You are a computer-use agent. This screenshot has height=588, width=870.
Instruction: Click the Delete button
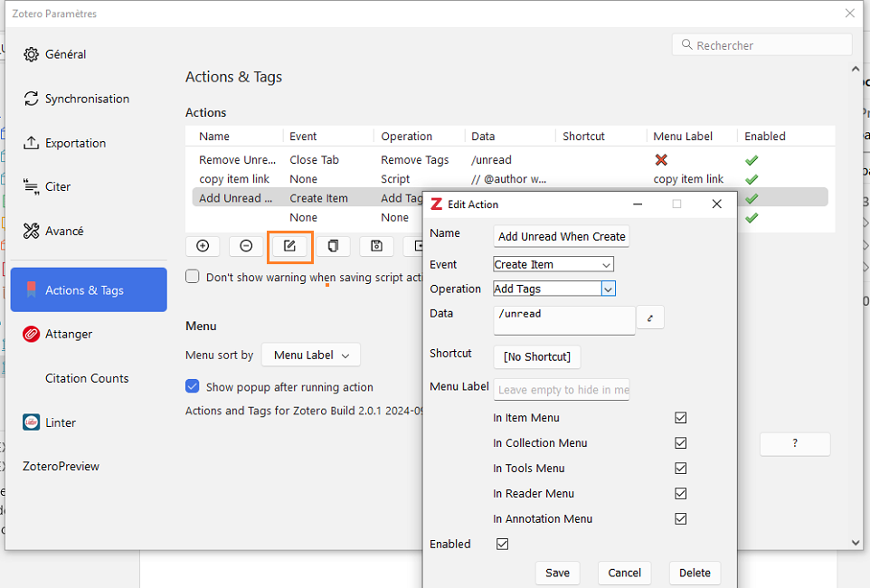[x=695, y=573]
